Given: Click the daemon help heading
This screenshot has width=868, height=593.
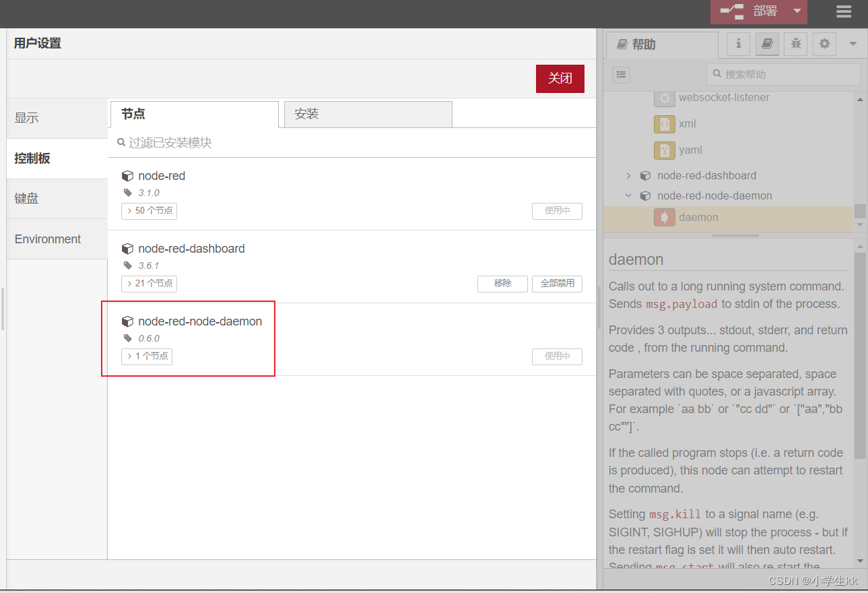Looking at the screenshot, I should [636, 259].
